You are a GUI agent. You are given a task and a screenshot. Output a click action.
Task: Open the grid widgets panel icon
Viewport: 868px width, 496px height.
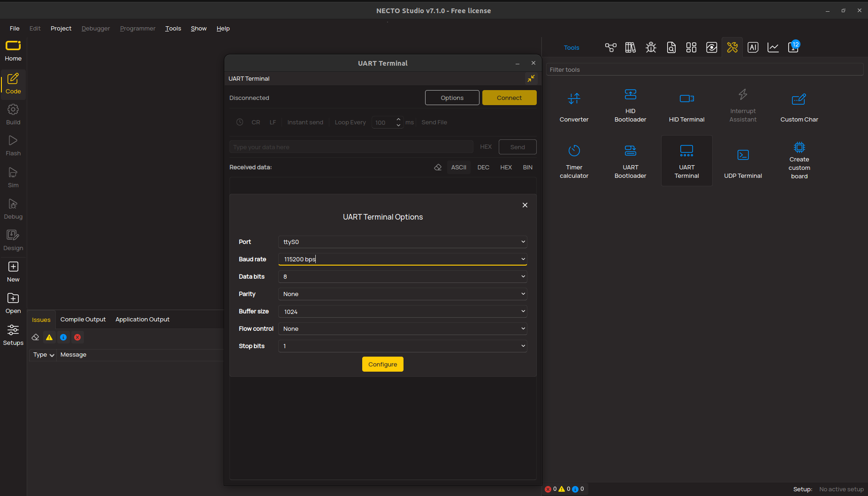click(x=691, y=47)
